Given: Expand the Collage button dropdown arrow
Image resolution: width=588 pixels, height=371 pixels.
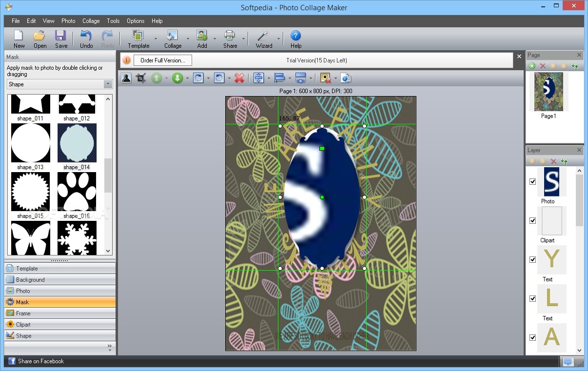Looking at the screenshot, I should (x=188, y=39).
